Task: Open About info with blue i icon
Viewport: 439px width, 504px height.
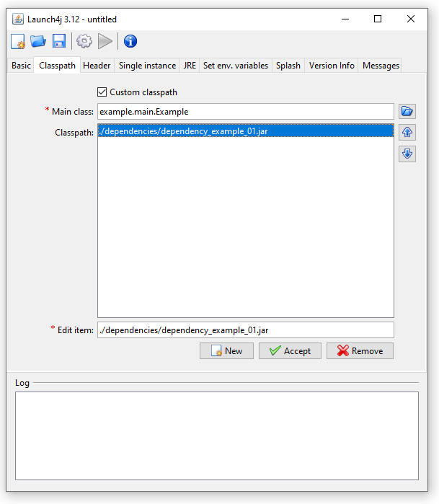Action: click(x=130, y=42)
